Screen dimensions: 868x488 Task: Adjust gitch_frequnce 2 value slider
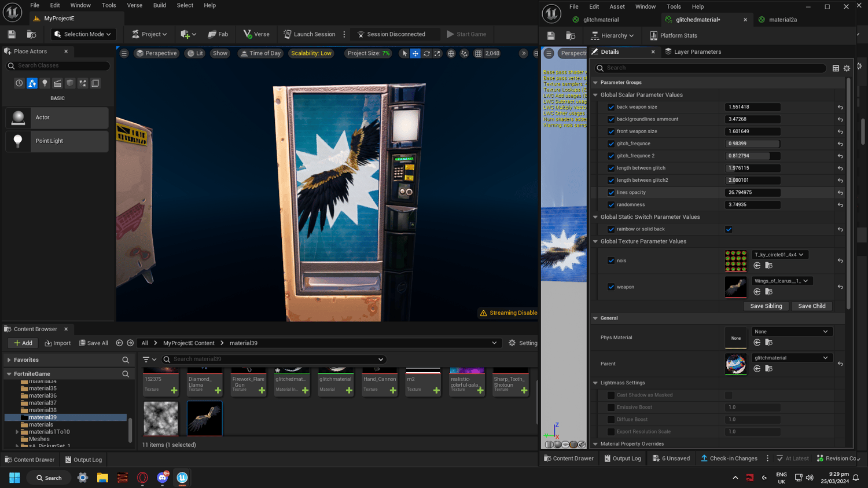point(752,156)
